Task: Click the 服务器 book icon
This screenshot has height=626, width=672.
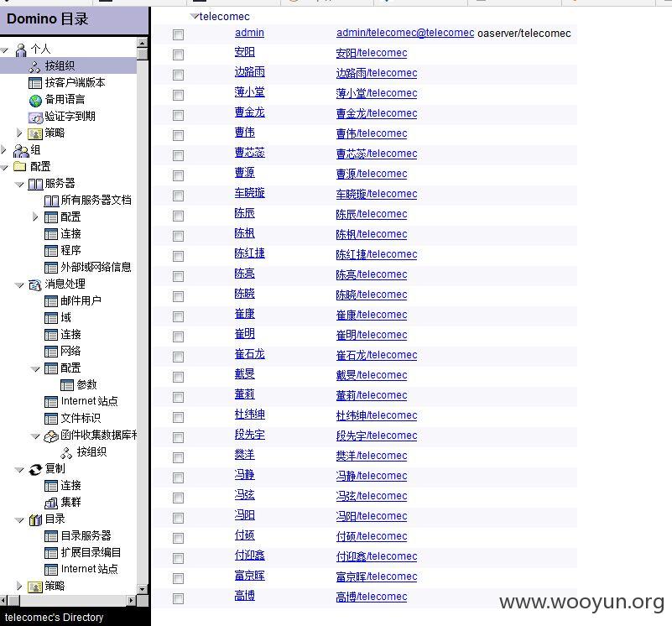Action: 35,184
